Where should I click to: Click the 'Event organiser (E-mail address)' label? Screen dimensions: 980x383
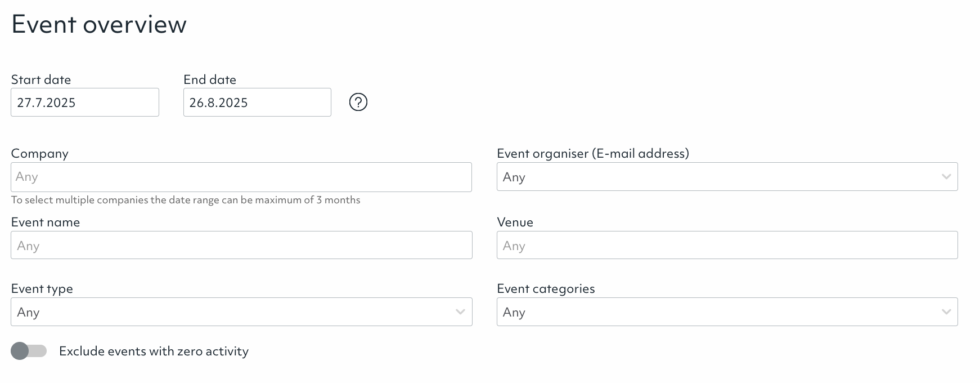point(593,154)
